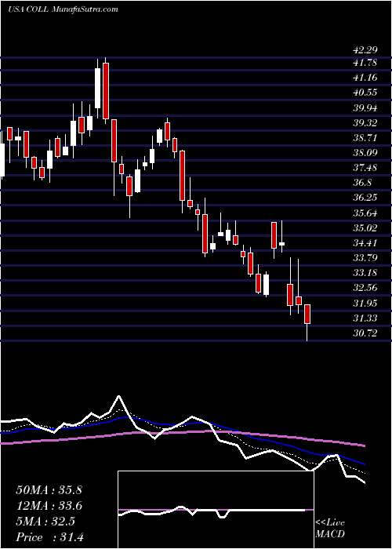This screenshot has width=392, height=549.
Task: Click the last red candlestick at chart's right end
Action: [x=307, y=314]
